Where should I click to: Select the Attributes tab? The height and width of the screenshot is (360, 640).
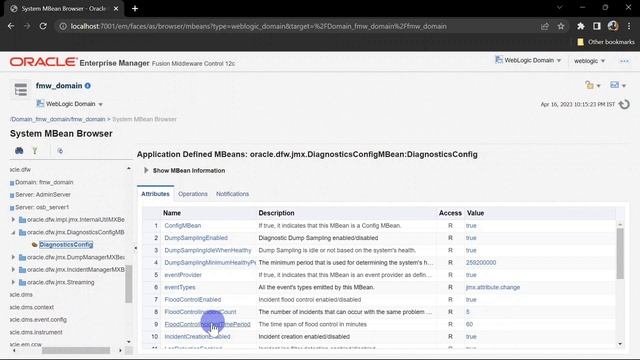pyautogui.click(x=155, y=194)
